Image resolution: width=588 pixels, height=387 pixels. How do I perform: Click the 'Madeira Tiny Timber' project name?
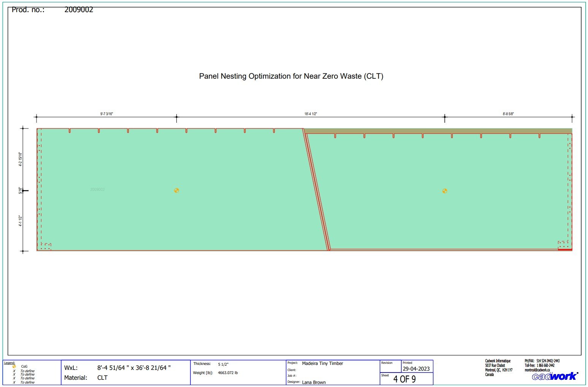pyautogui.click(x=322, y=363)
